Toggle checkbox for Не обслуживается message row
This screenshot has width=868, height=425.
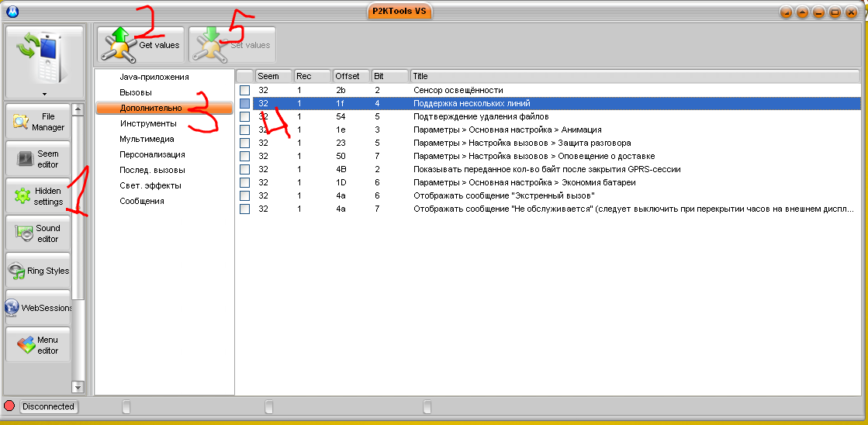tap(244, 209)
